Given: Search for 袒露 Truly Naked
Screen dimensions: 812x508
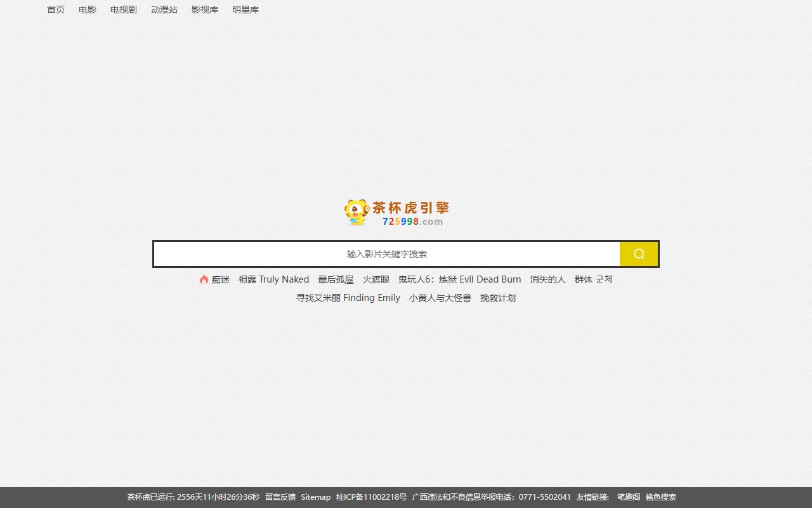Looking at the screenshot, I should 274,279.
